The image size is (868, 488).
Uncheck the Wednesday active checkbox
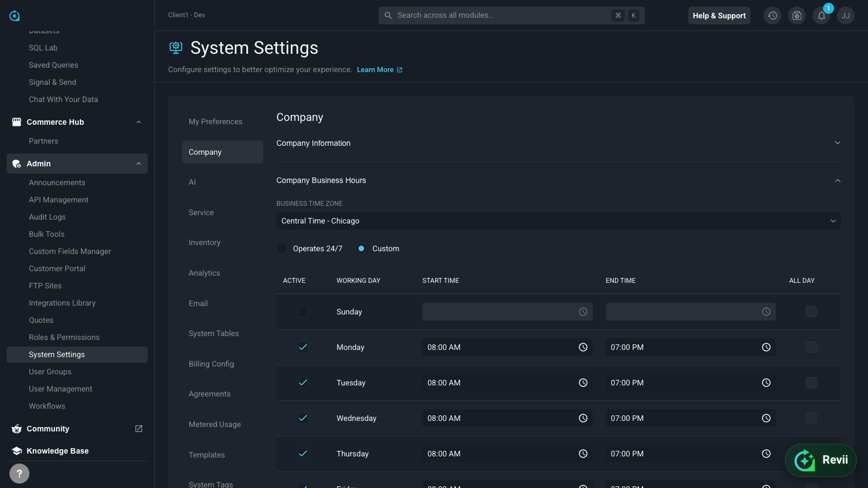pos(303,418)
